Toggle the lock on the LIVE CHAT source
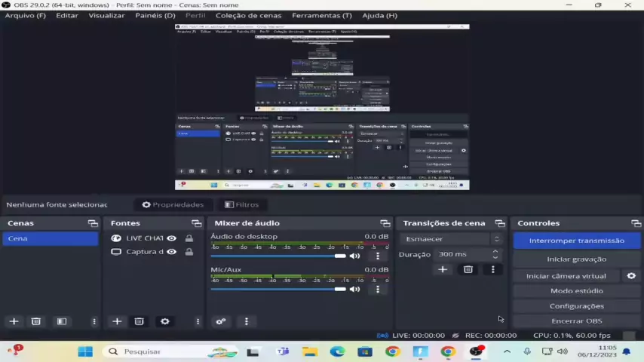644x362 pixels. coord(189,238)
